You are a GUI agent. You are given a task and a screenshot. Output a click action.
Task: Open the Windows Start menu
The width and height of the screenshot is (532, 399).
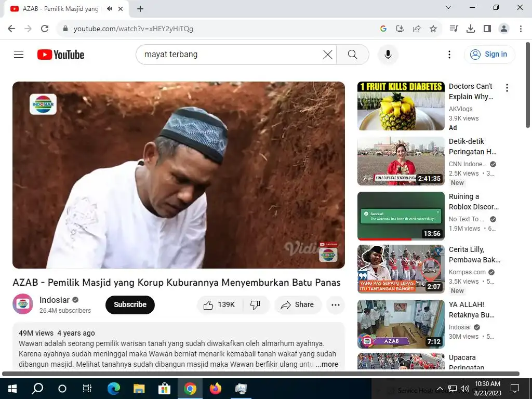pyautogui.click(x=12, y=389)
